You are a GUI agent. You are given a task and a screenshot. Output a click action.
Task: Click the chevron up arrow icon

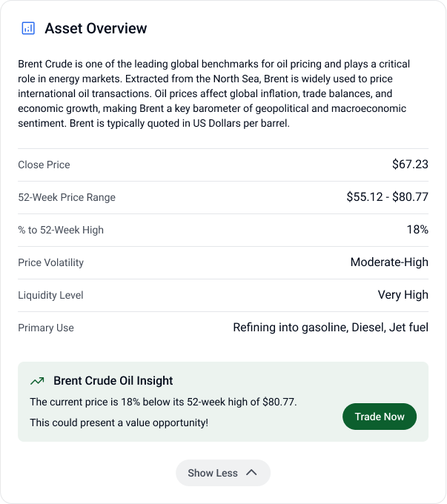(x=251, y=473)
